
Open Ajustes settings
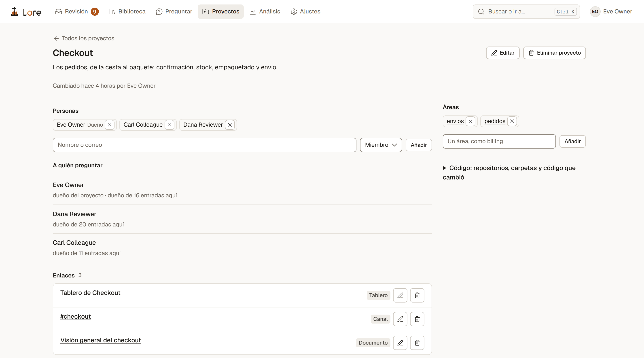click(305, 11)
